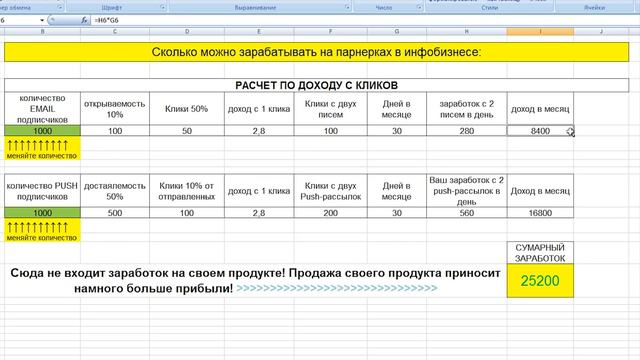The height and width of the screenshot is (360, 640).
Task: Select the 'Клики с двух Push-рассылок' header cell
Action: click(331, 191)
